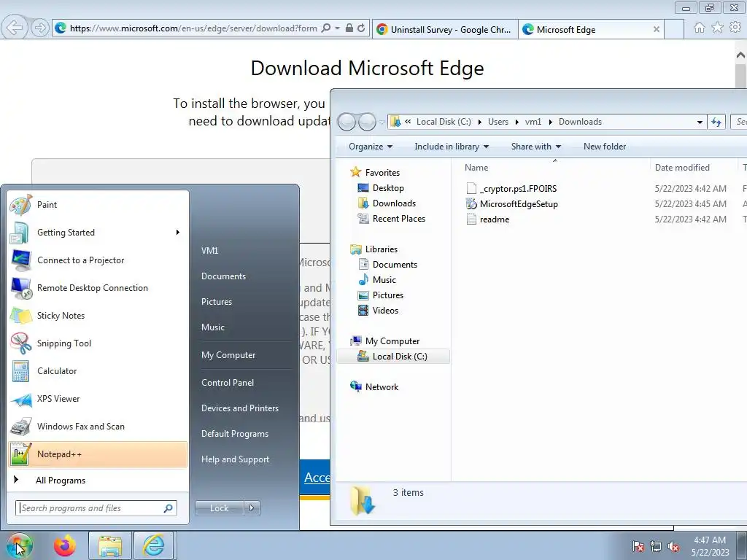This screenshot has width=747, height=560.
Task: Click the Start orb button
Action: pyautogui.click(x=19, y=545)
